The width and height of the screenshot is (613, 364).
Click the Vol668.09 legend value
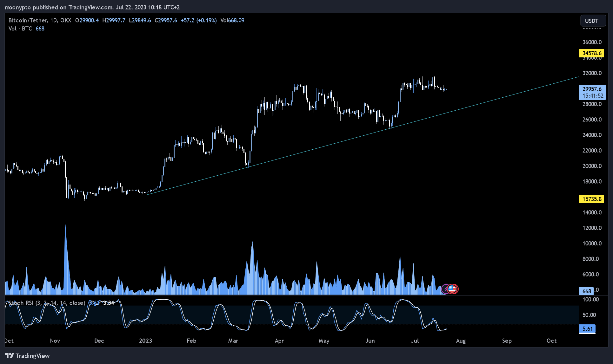(x=232, y=20)
